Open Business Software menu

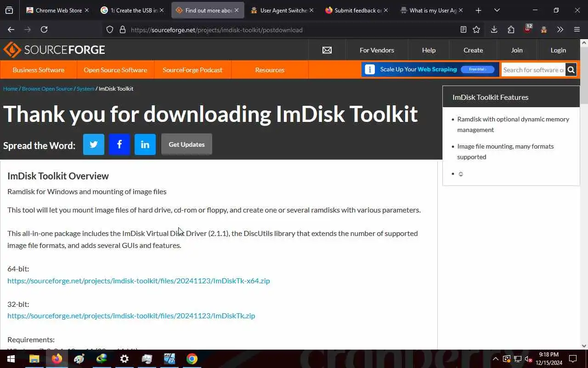pos(39,70)
